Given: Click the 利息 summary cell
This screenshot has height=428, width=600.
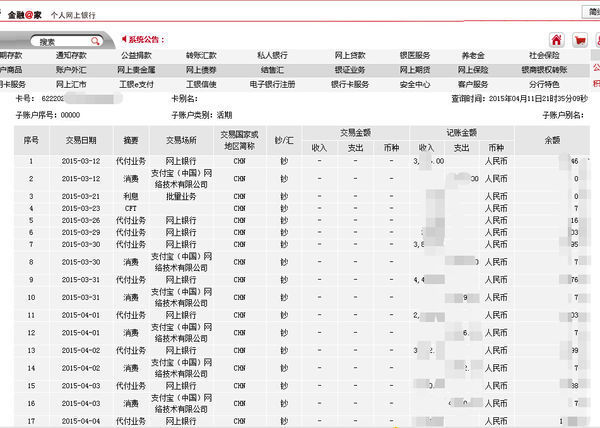Looking at the screenshot, I should pyautogui.click(x=131, y=196).
